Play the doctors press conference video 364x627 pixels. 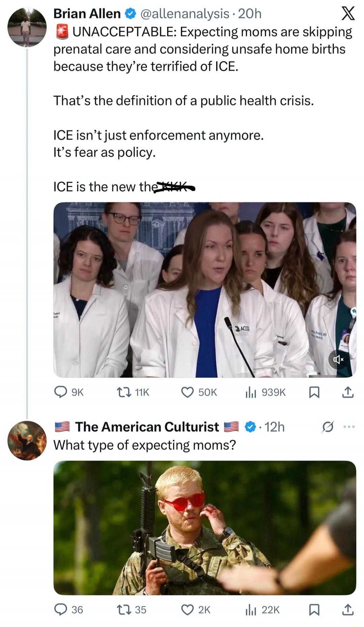click(x=205, y=290)
